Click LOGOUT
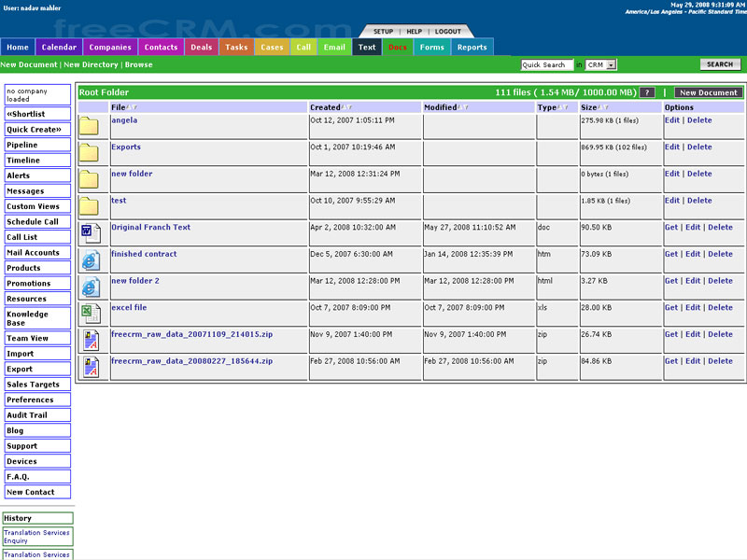This screenshot has height=560, width=747. [448, 32]
